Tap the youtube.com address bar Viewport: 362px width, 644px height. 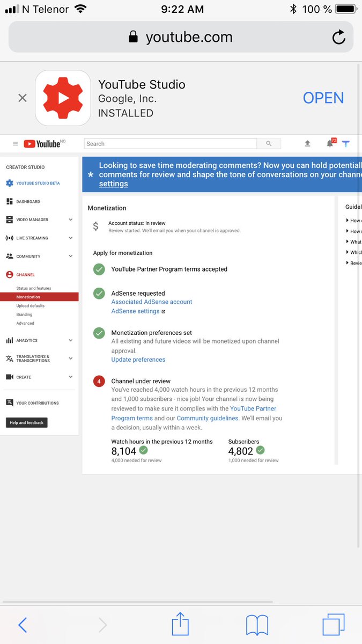(x=181, y=36)
